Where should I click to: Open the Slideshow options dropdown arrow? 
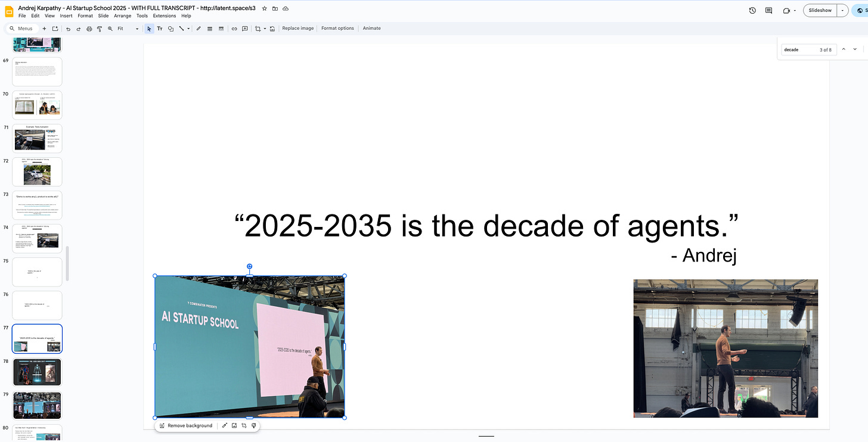pos(842,11)
